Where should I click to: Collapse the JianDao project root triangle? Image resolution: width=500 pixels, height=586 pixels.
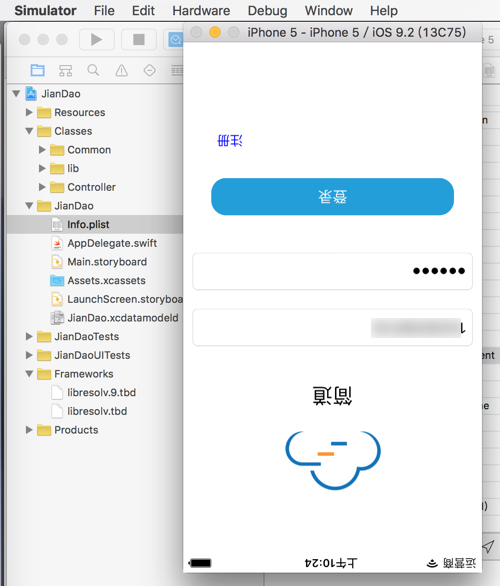point(16,93)
